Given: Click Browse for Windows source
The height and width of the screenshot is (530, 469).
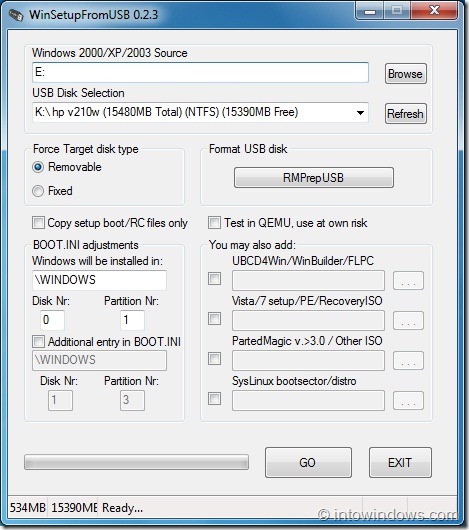Looking at the screenshot, I should pyautogui.click(x=405, y=74).
